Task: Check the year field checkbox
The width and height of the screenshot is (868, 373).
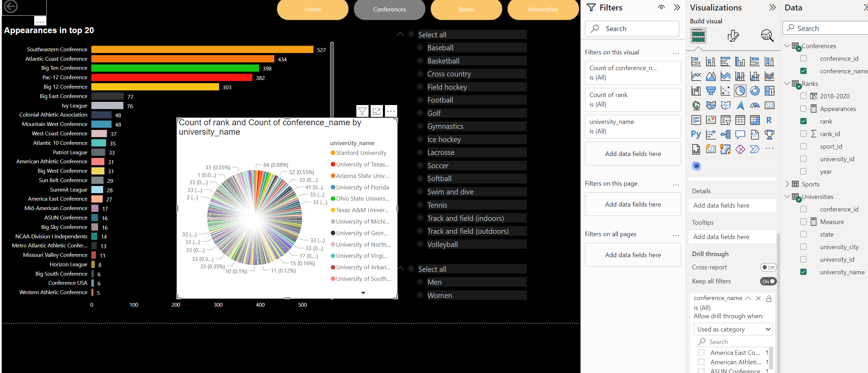Action: pyautogui.click(x=803, y=171)
